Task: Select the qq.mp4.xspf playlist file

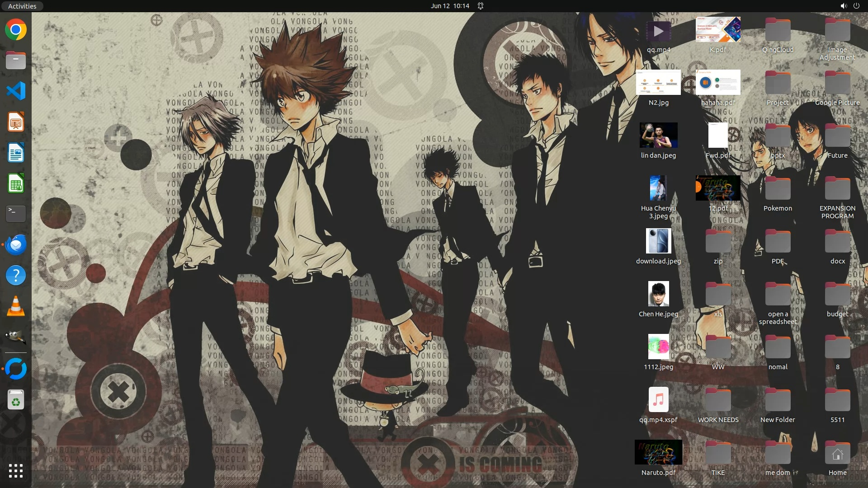Action: point(658,399)
